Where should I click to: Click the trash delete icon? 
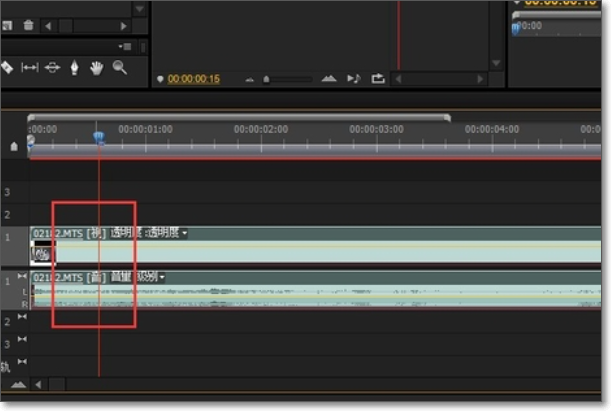coord(28,25)
